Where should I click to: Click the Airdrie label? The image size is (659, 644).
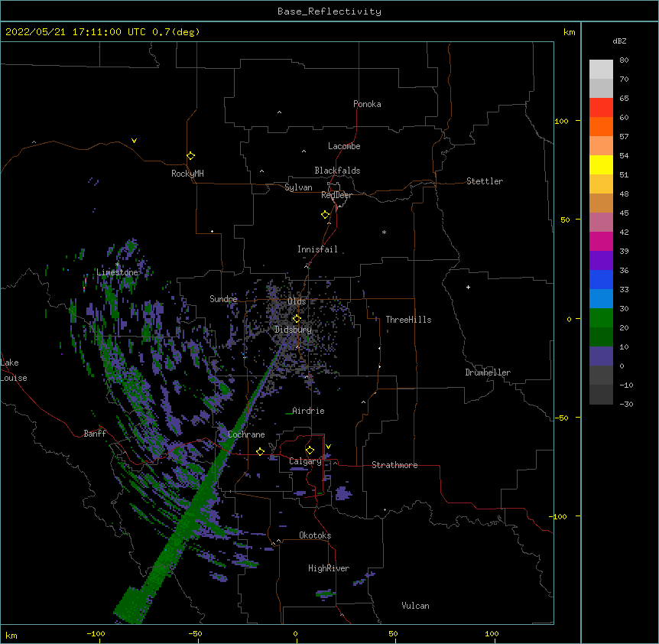[x=308, y=411]
